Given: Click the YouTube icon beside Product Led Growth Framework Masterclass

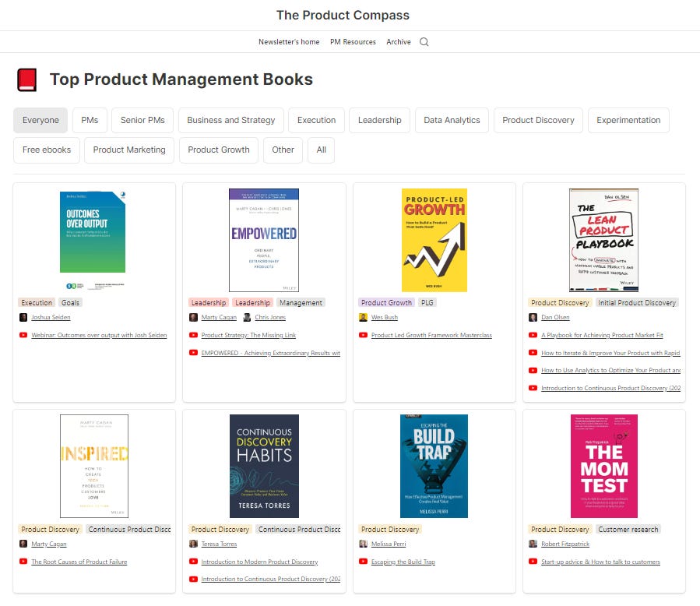Looking at the screenshot, I should 363,336.
